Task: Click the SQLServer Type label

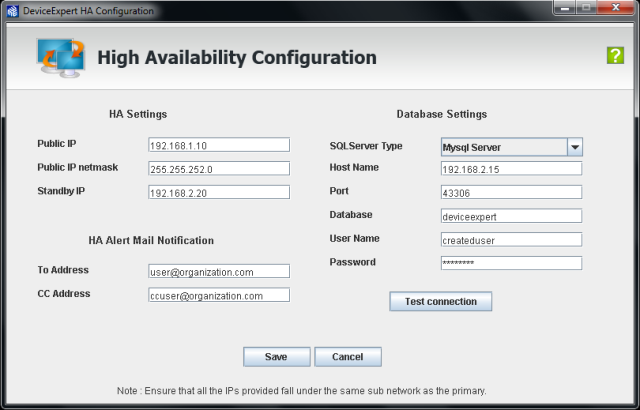Action: [x=366, y=146]
